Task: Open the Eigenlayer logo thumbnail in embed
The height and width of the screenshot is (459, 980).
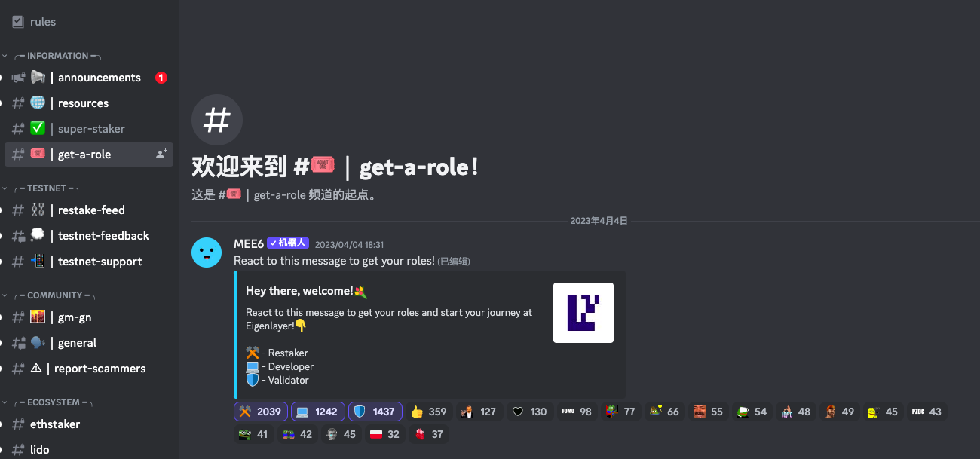Action: 583,313
